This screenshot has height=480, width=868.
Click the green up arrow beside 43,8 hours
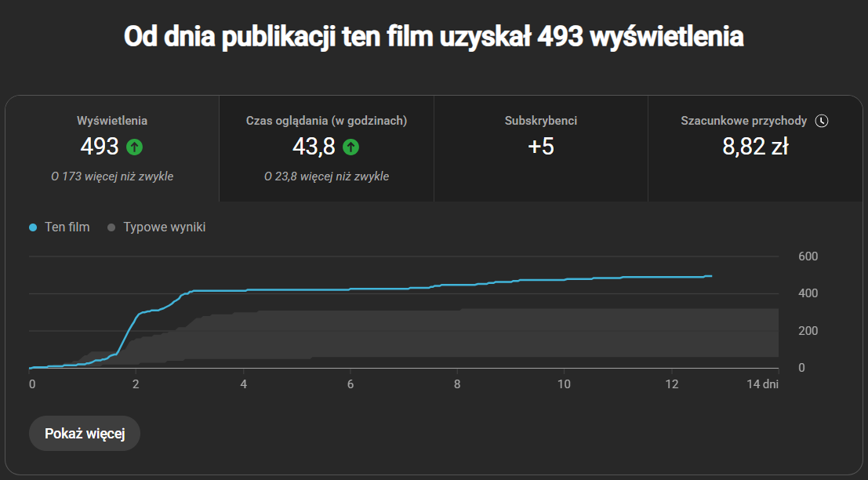coord(350,147)
